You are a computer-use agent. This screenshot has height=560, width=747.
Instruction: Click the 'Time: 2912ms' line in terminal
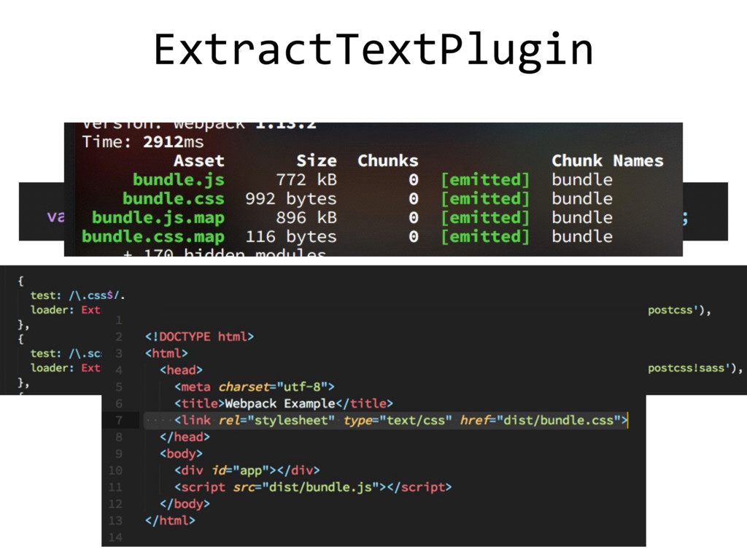[x=143, y=142]
